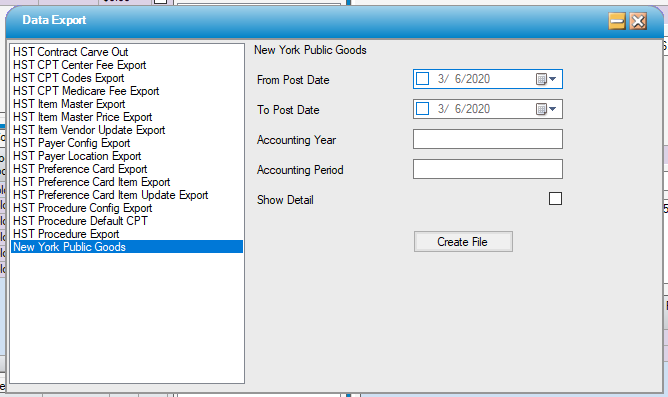Select HST Procedure Export list item

[127, 234]
